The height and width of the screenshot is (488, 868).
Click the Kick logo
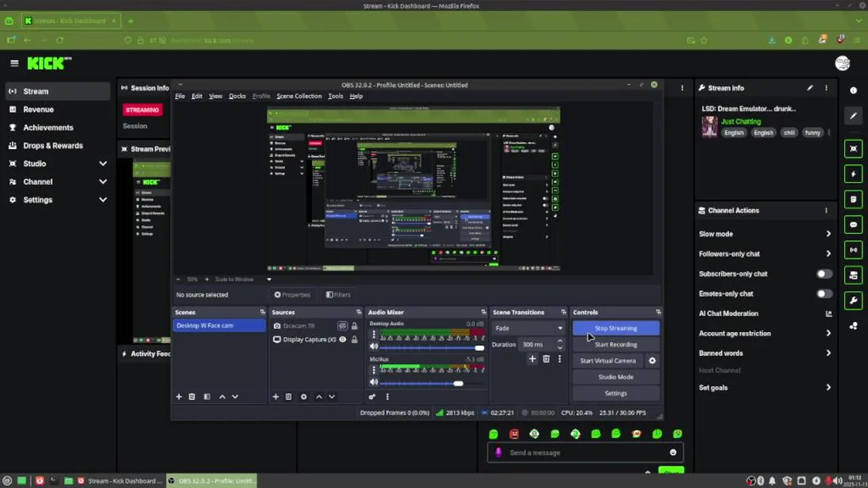coord(49,63)
